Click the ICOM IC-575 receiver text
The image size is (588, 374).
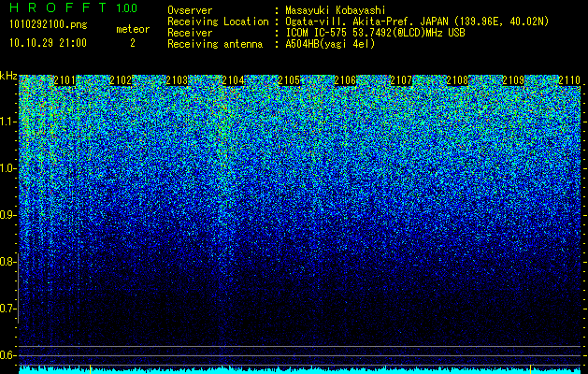click(375, 33)
